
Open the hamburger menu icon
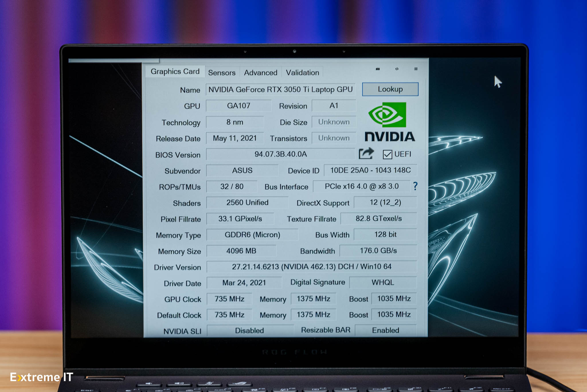[416, 69]
